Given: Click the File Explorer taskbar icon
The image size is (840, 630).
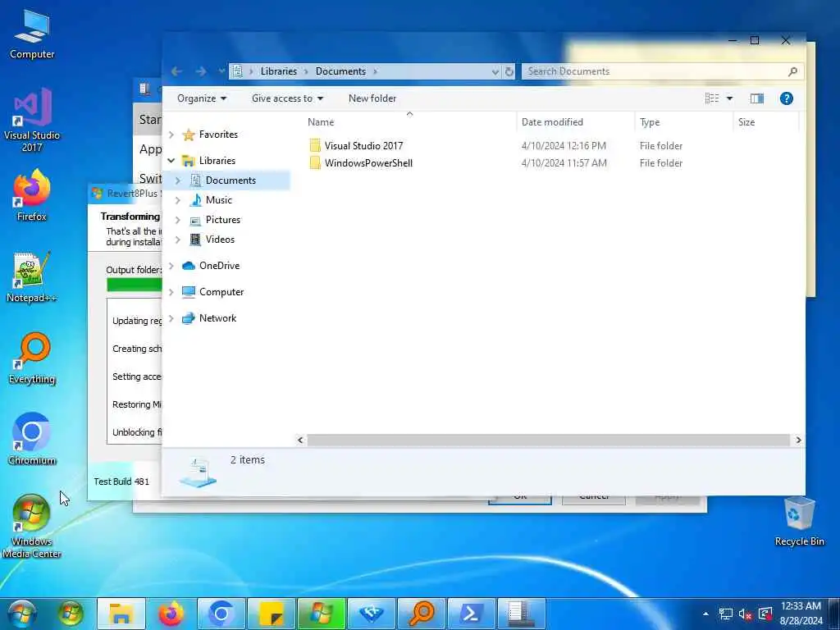Looking at the screenshot, I should pos(121,614).
